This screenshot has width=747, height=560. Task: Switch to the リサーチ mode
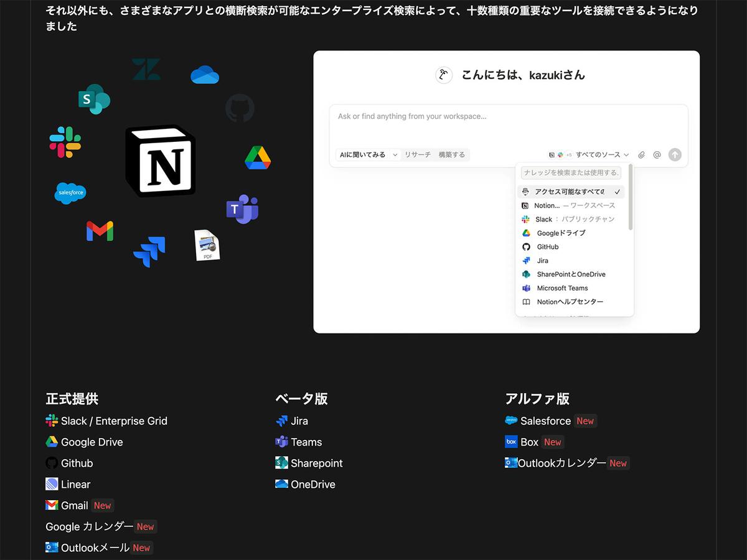(x=418, y=155)
